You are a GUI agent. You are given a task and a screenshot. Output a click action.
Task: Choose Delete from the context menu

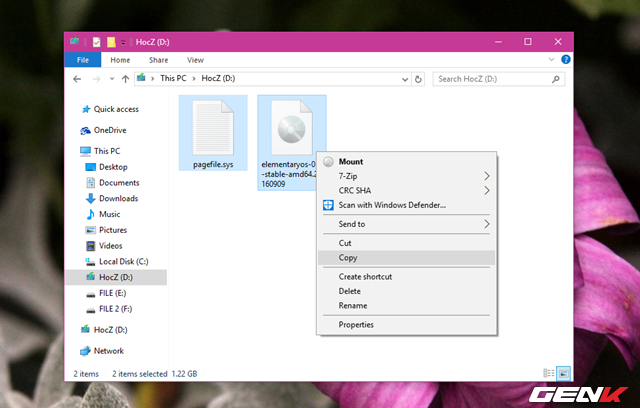(407, 291)
